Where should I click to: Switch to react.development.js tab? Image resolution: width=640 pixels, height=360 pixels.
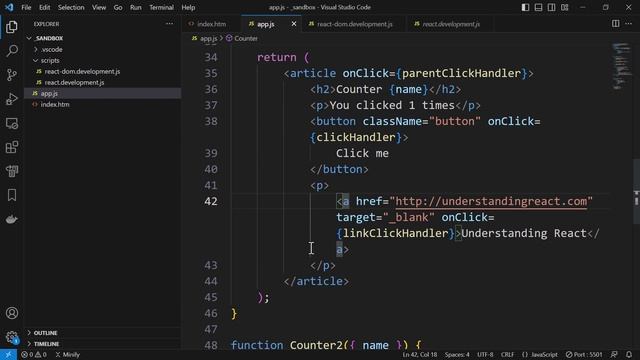(x=451, y=24)
